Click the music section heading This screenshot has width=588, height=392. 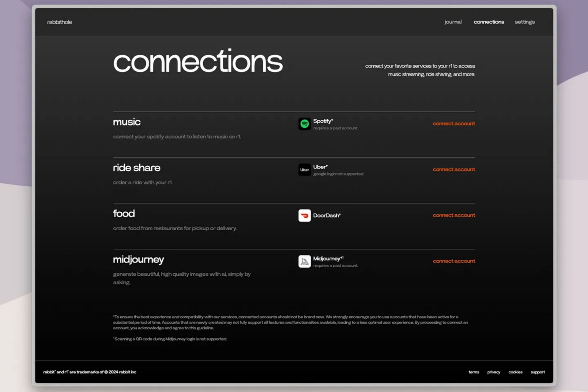127,122
